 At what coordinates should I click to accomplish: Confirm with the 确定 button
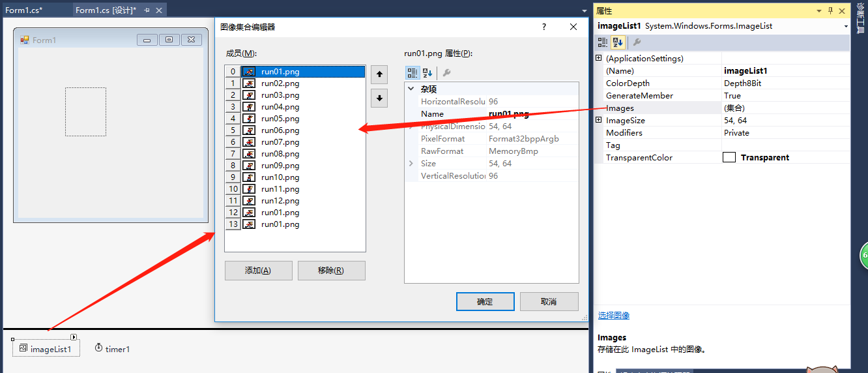(x=485, y=302)
